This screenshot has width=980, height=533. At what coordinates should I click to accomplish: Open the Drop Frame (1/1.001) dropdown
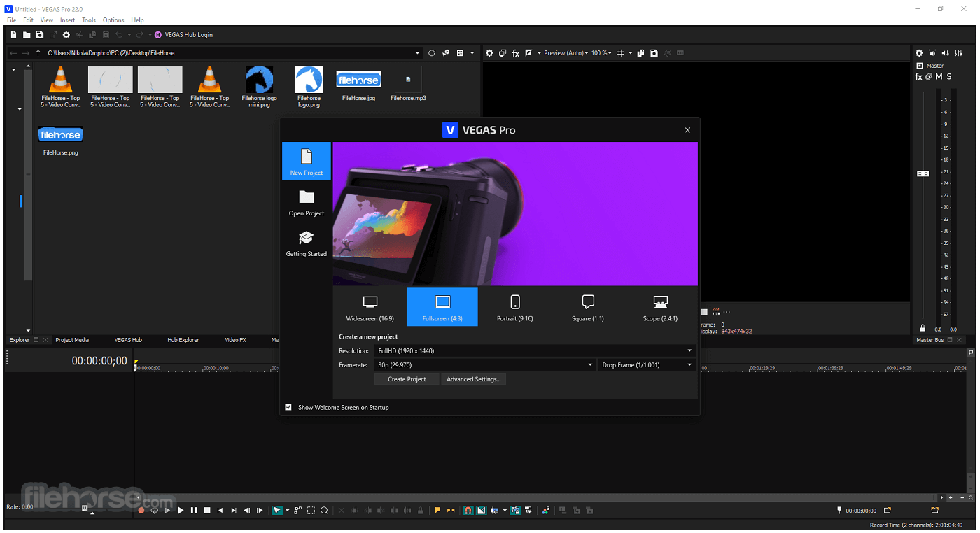tap(647, 365)
